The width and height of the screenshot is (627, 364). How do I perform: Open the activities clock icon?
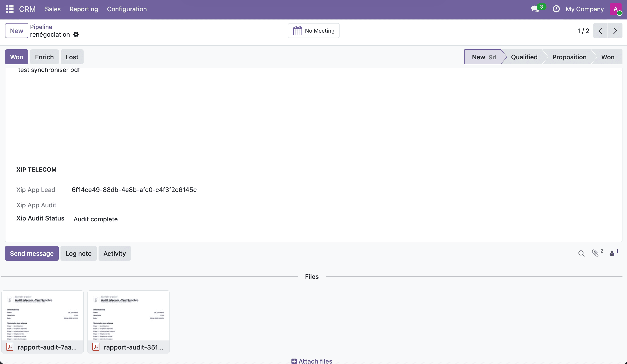[556, 9]
